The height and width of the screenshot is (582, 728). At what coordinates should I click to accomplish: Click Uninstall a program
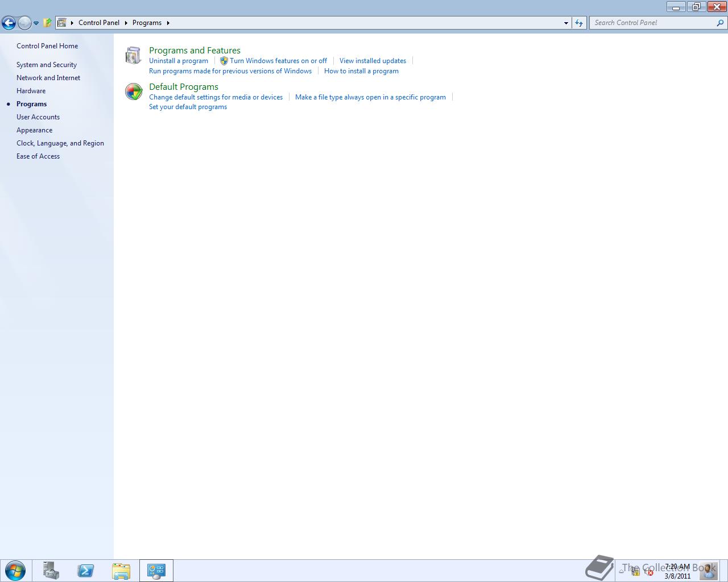(x=179, y=61)
